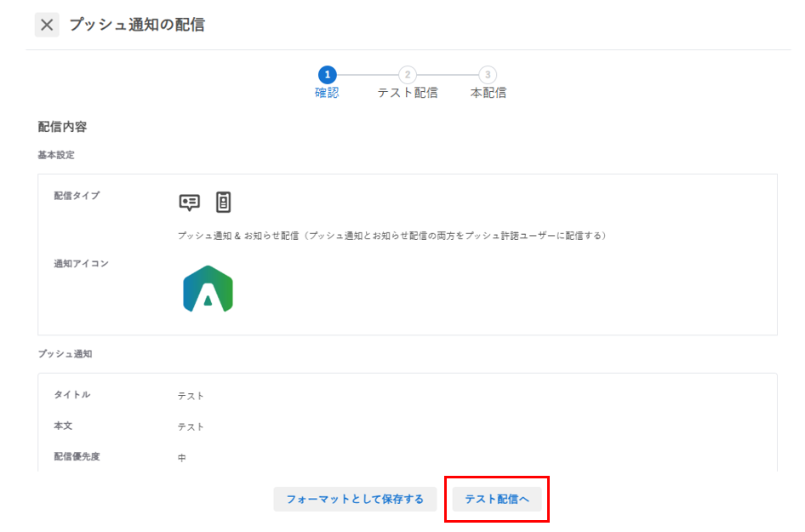Select step 3 circle in the progress stepper
This screenshot has height=532, width=805.
[488, 75]
